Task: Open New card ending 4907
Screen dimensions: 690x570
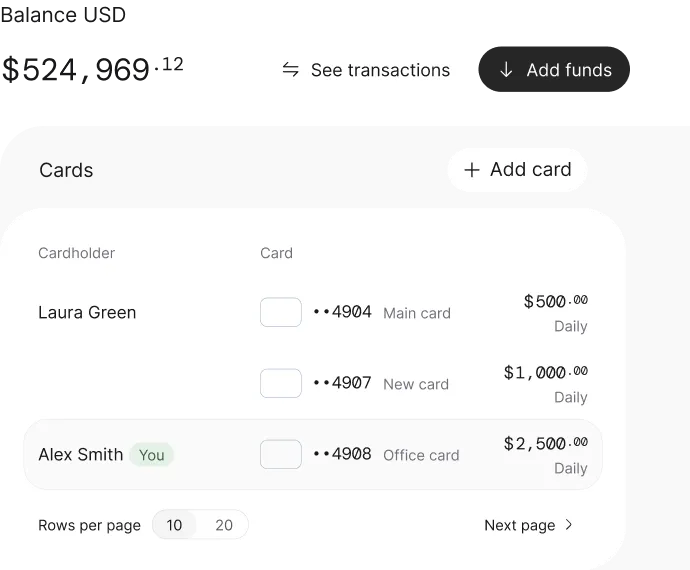Action: (x=381, y=383)
